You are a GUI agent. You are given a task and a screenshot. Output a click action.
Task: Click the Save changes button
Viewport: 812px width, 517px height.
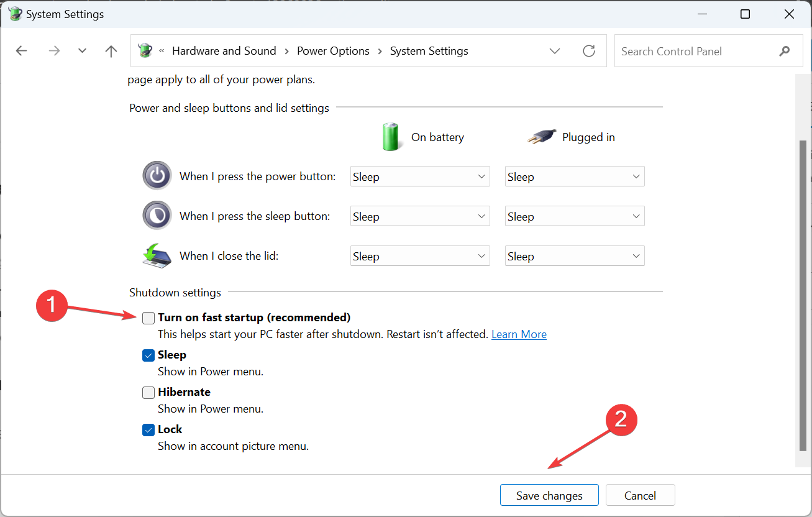(549, 495)
